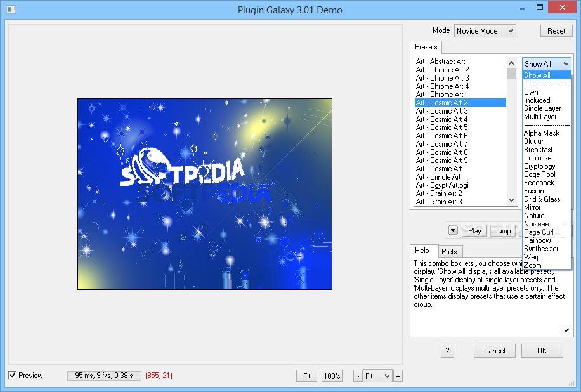Toggle the Preview checkbox
Viewport: 581px width, 392px height.
(x=12, y=376)
